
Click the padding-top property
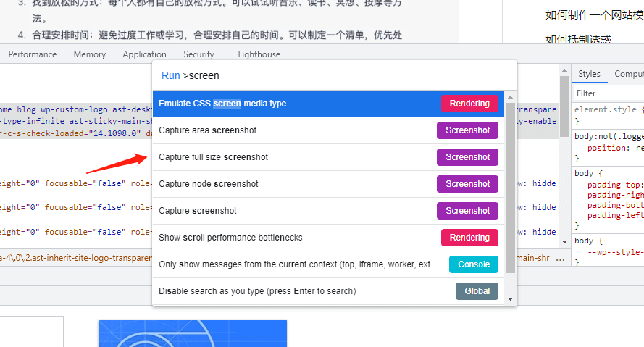pyautogui.click(x=614, y=185)
